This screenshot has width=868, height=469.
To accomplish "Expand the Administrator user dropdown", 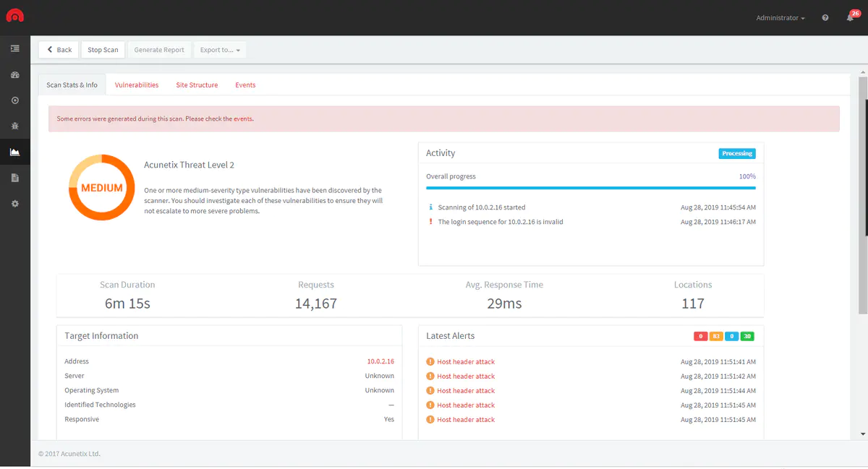I will pos(780,18).
